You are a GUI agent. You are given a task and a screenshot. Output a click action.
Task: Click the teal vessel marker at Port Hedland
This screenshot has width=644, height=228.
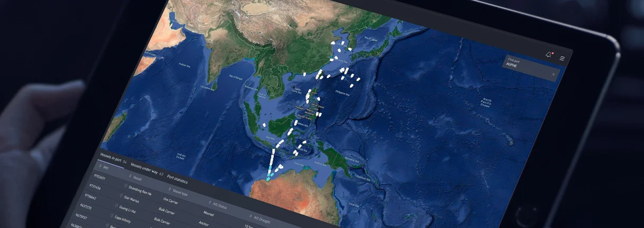[x=267, y=179]
